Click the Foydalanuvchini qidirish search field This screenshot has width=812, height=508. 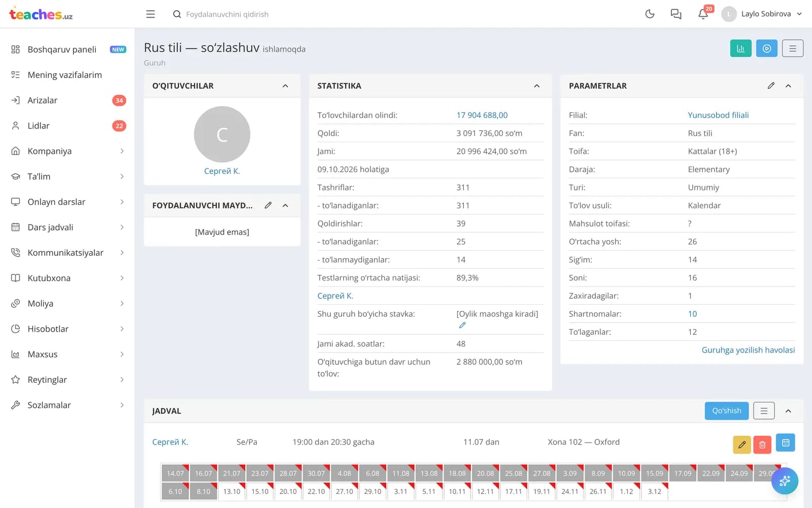[227, 14]
